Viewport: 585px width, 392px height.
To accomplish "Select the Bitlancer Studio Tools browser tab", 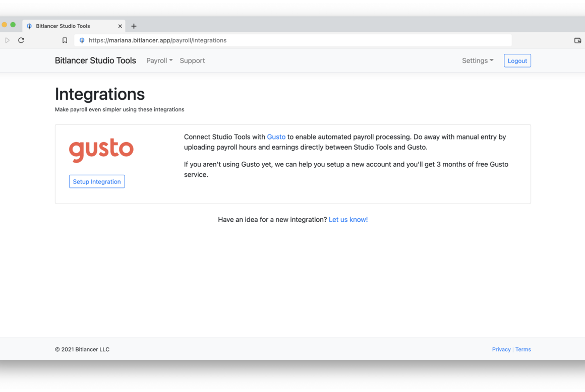I will point(74,26).
